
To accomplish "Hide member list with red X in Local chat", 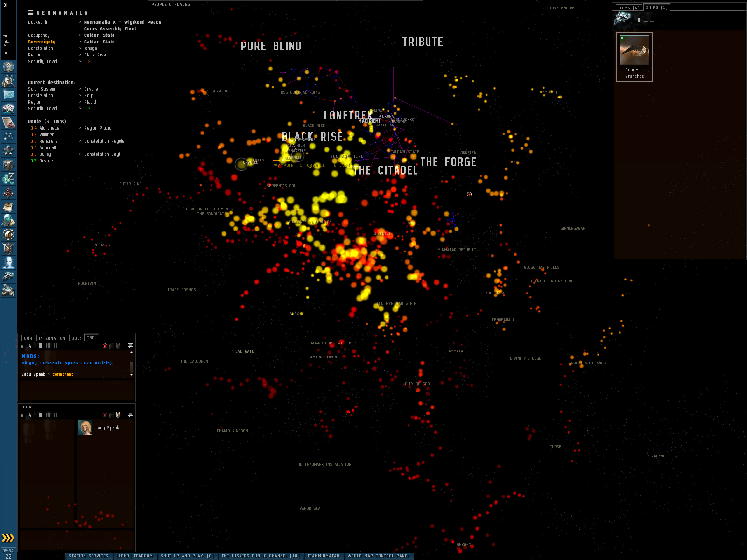I will click(x=105, y=415).
